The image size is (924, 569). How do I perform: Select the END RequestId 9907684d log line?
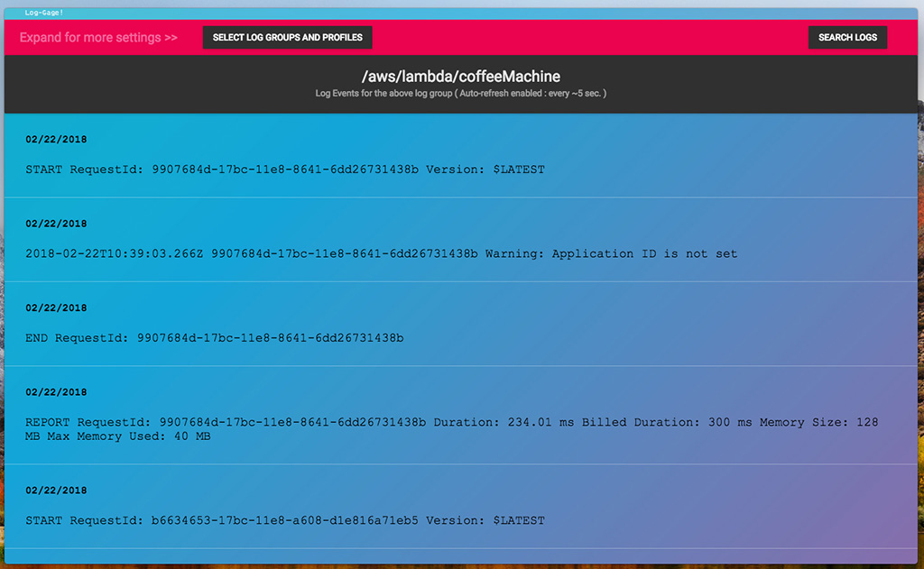(x=215, y=338)
